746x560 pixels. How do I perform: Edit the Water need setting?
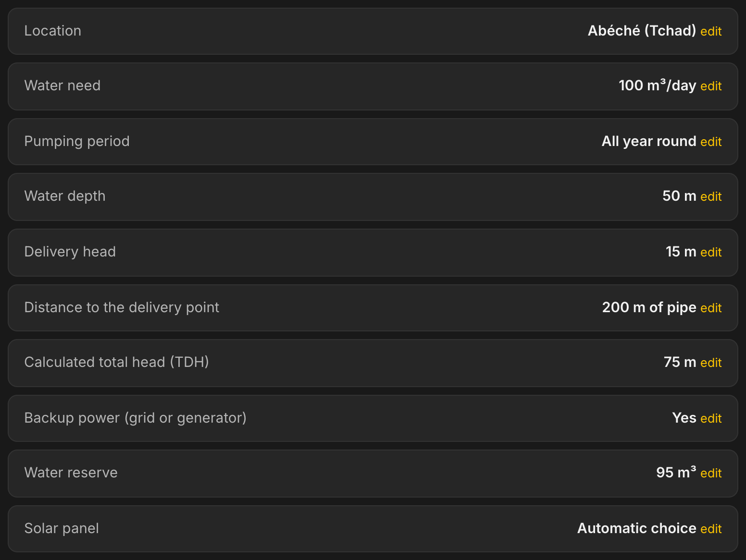pos(711,86)
